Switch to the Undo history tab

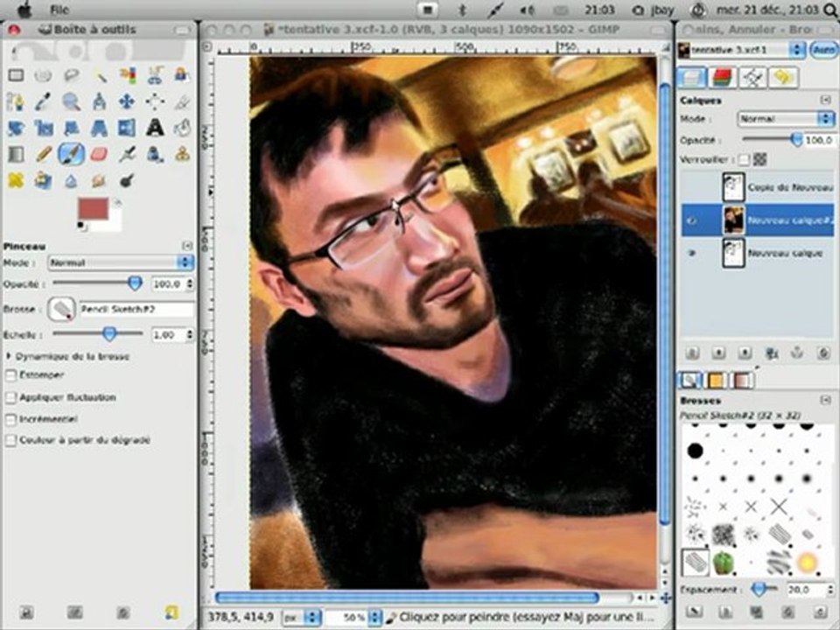coord(783,77)
